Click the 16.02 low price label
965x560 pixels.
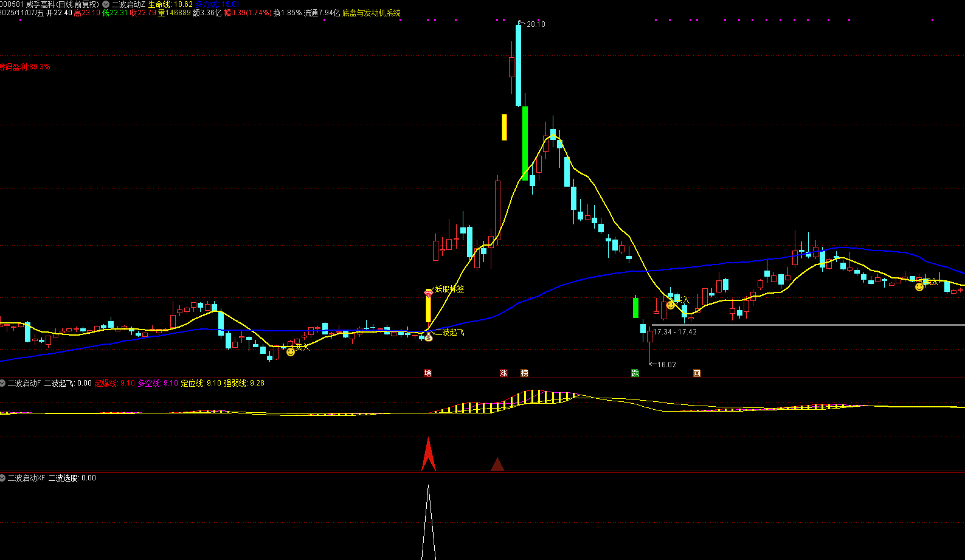click(666, 365)
